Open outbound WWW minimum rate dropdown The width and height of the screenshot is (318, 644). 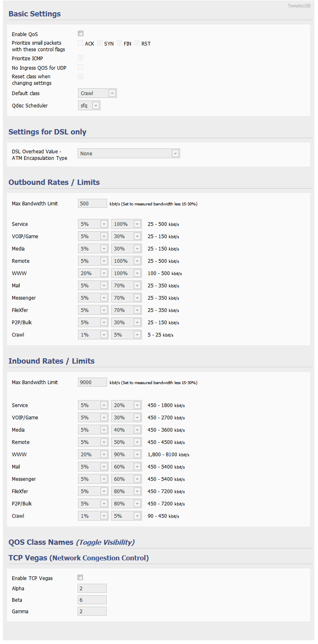coord(93,273)
